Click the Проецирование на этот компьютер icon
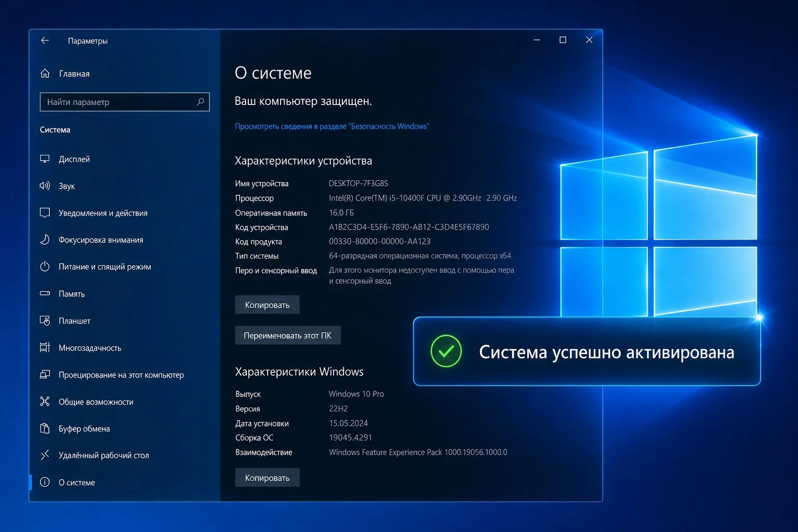This screenshot has width=798, height=532. [x=45, y=375]
